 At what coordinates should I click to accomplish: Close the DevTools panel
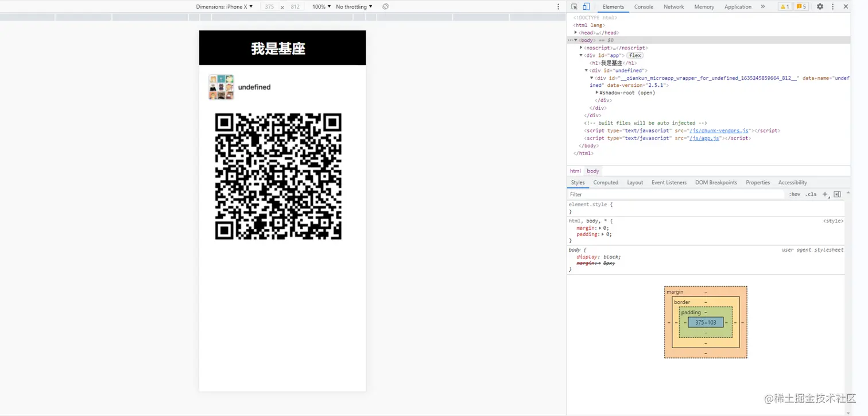click(x=846, y=7)
